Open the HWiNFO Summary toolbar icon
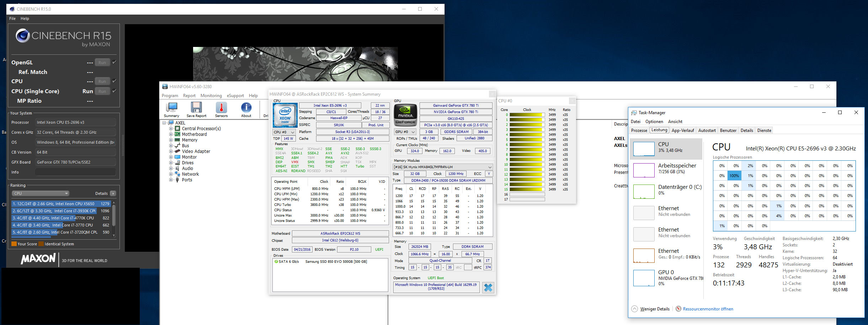This screenshot has height=325, width=868. pyautogui.click(x=171, y=107)
